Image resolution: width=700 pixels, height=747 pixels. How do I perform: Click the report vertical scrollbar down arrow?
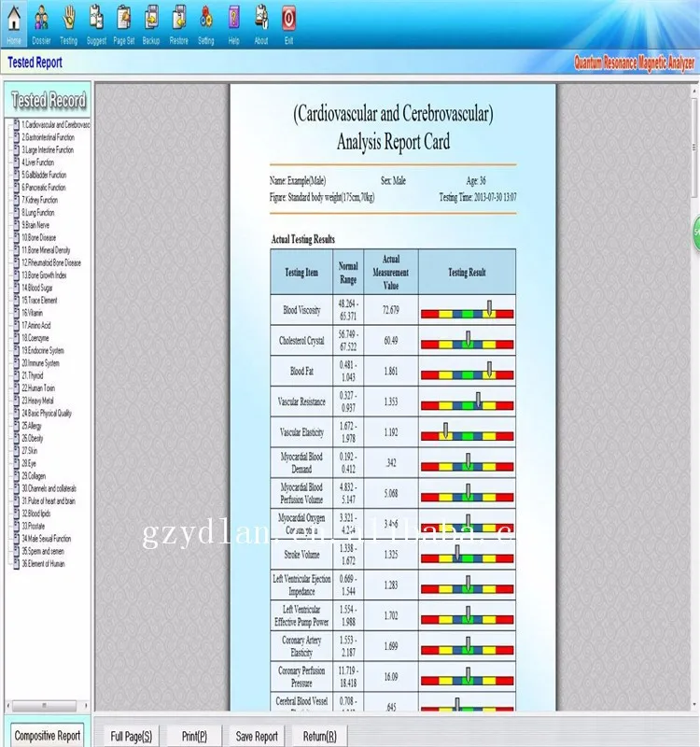[x=694, y=705]
